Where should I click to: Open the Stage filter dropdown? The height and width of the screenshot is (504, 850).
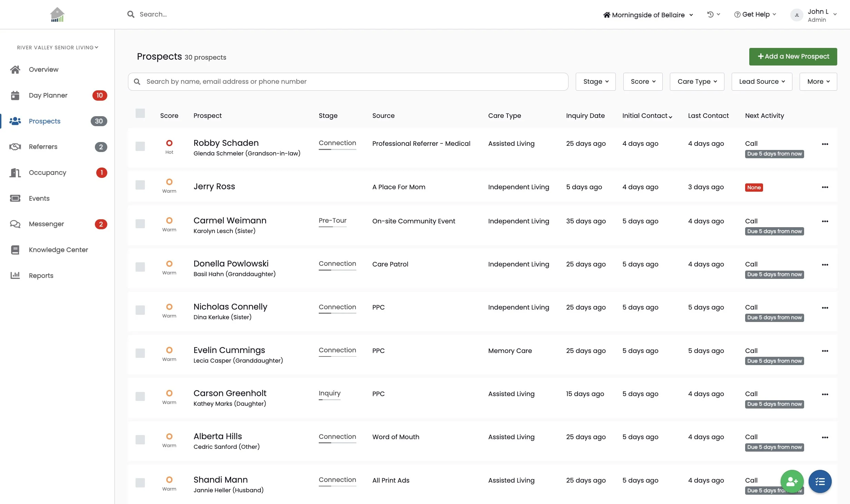coord(596,82)
